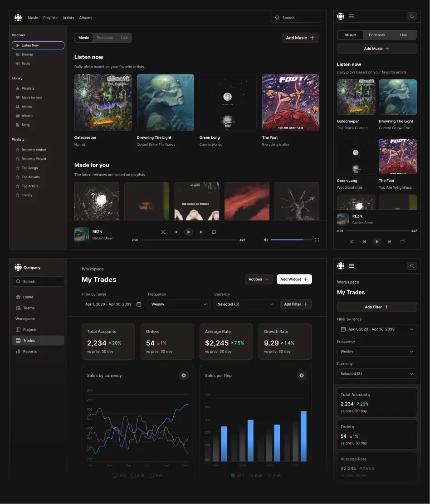Open Reports in Company sidebar
This screenshot has width=430, height=504.
38,351
